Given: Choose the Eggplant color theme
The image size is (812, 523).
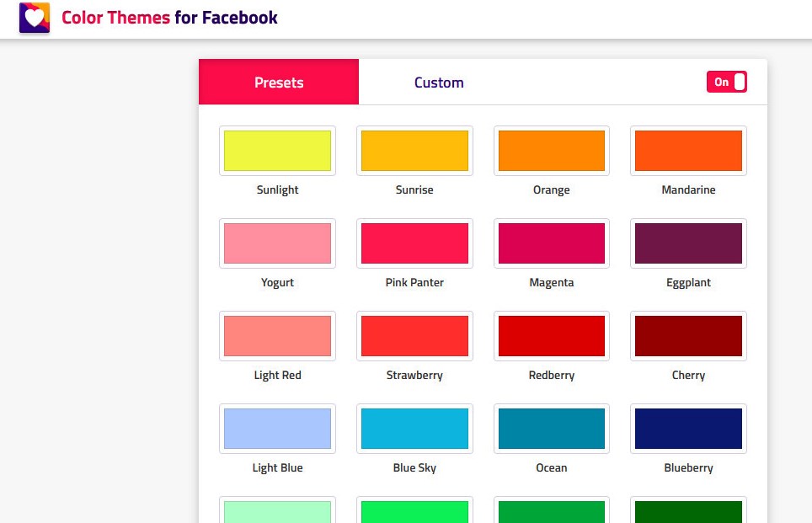Looking at the screenshot, I should point(688,243).
